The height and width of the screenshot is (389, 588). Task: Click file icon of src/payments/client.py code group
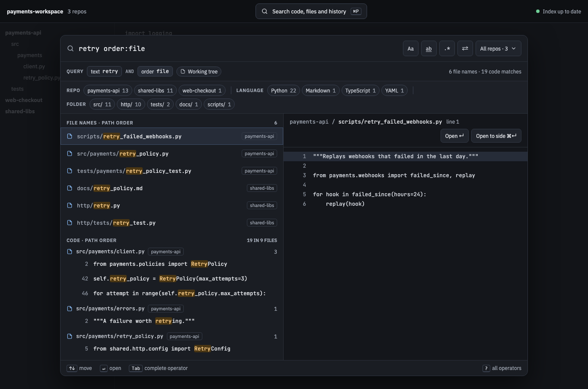click(x=70, y=252)
